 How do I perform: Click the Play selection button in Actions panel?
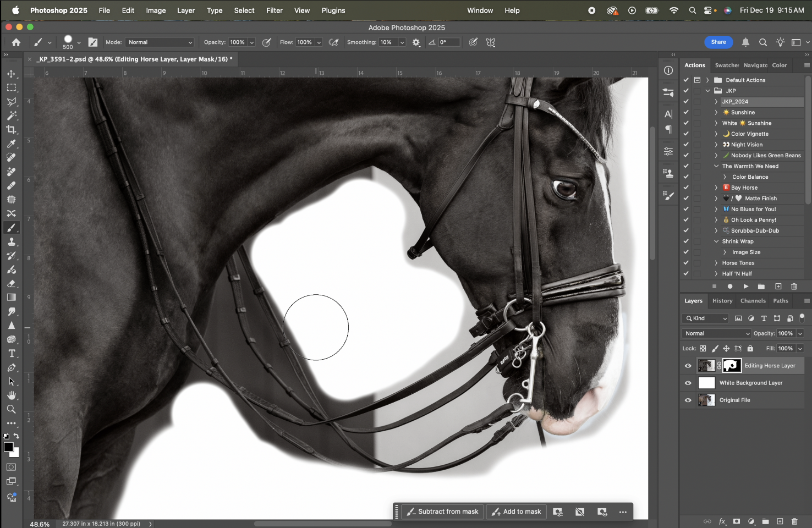pyautogui.click(x=746, y=286)
